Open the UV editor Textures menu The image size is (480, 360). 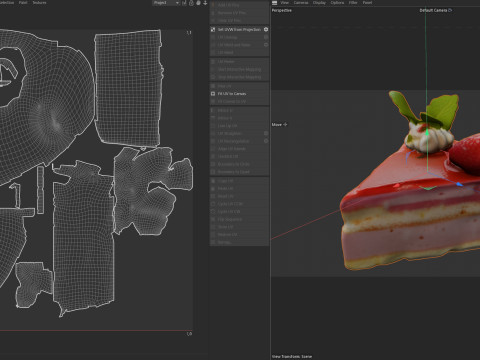[39, 3]
